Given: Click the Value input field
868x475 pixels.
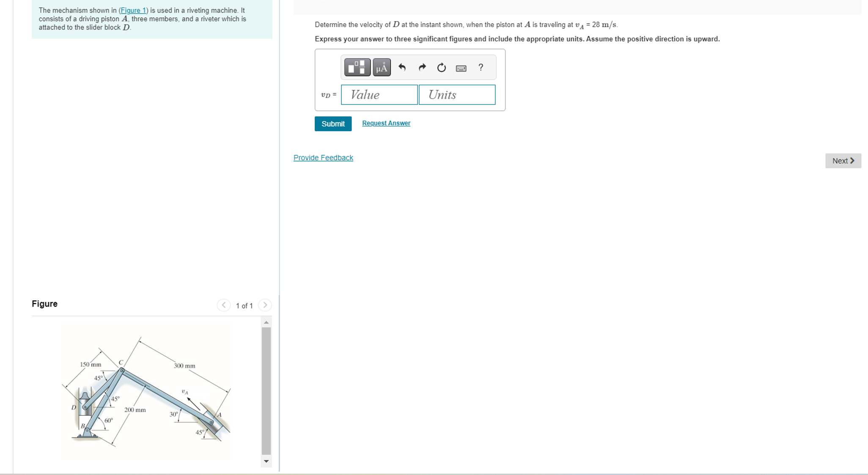Looking at the screenshot, I should point(379,95).
